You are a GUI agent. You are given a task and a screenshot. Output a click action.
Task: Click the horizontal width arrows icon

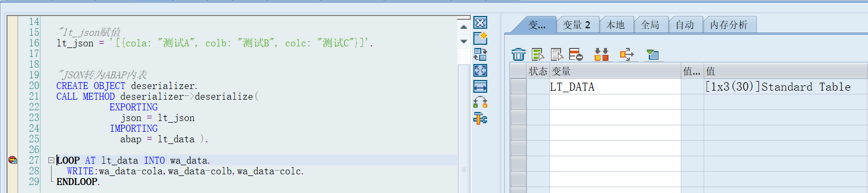[480, 86]
